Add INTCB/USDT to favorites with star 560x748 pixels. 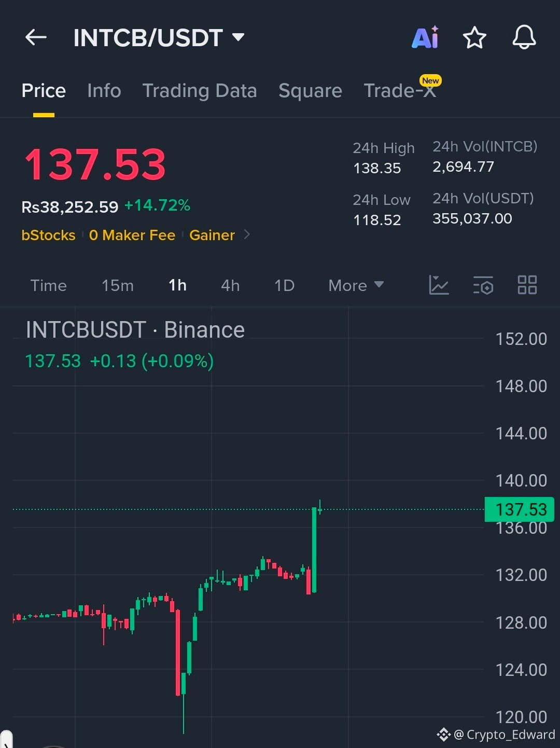point(474,38)
